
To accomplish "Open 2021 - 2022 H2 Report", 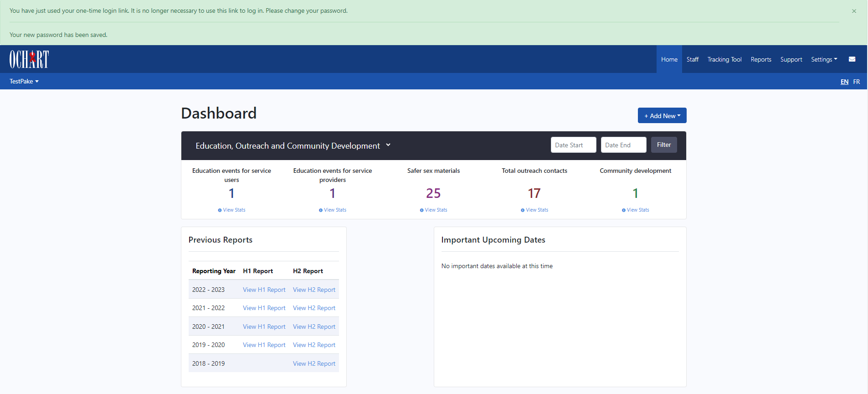I will pos(314,308).
